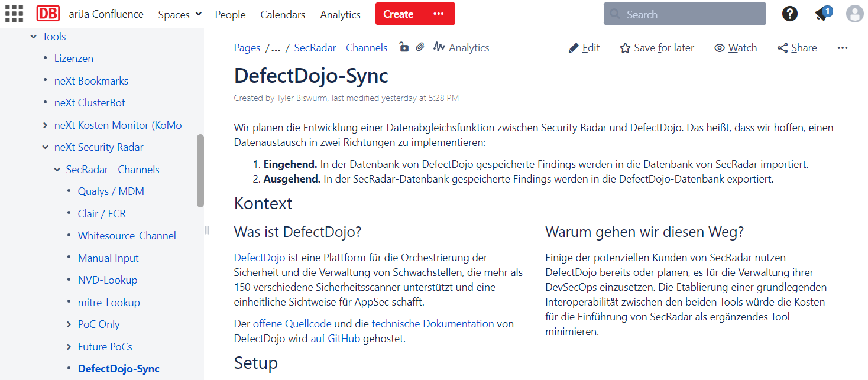Open Manual Input page
868x380 pixels.
point(108,258)
